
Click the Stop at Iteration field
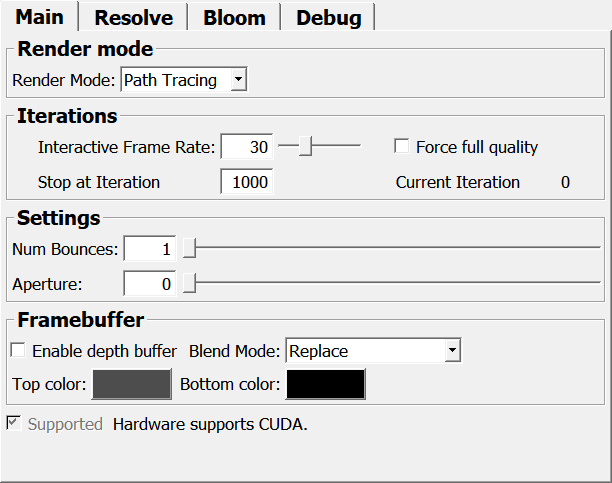coord(246,182)
